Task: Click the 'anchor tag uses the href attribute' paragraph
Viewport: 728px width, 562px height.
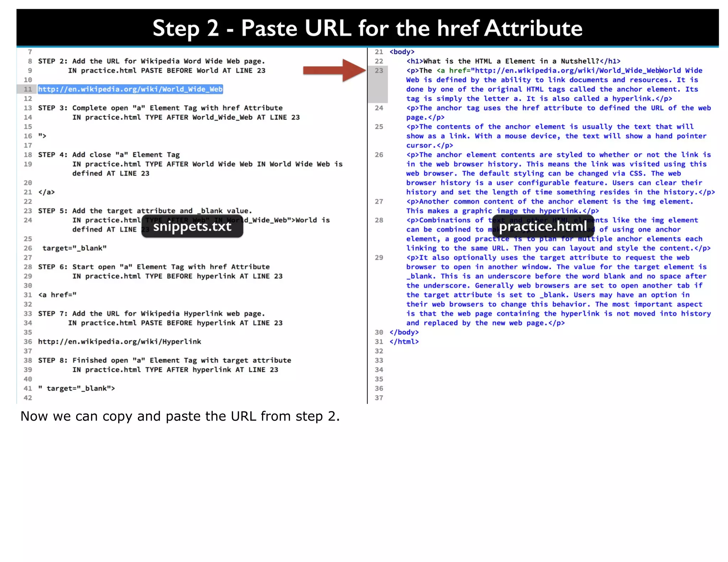Action: (x=558, y=112)
